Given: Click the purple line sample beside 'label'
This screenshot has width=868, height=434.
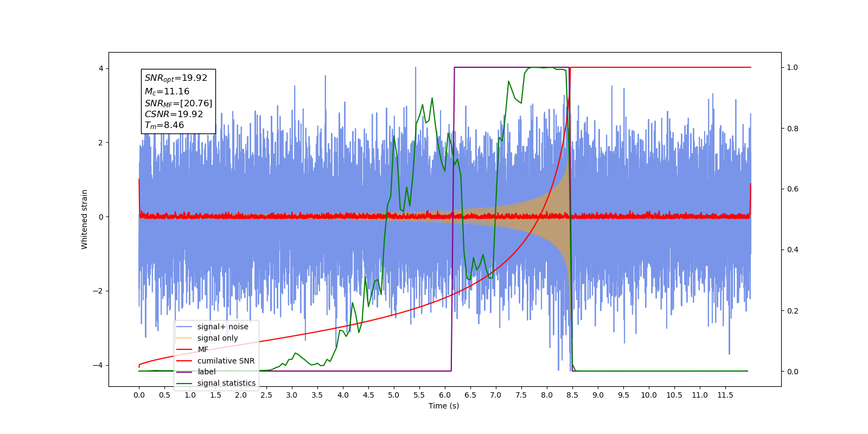Looking at the screenshot, I should pos(185,372).
